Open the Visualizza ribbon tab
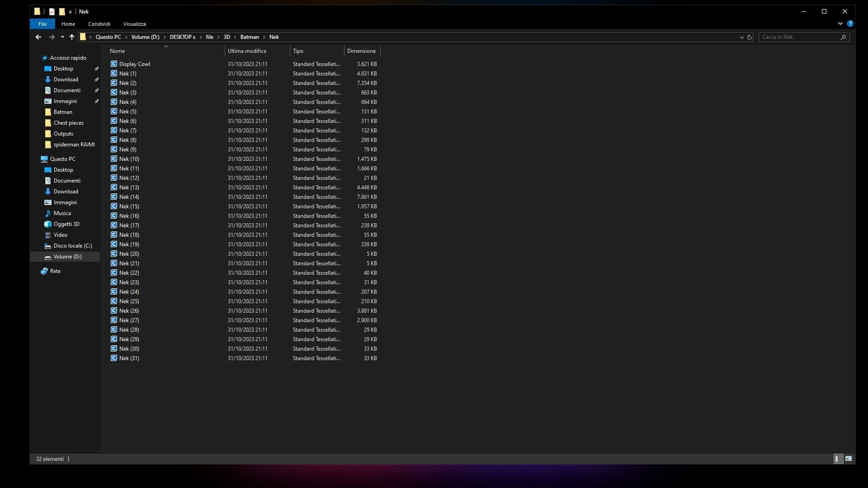This screenshot has width=868, height=488. pyautogui.click(x=134, y=24)
